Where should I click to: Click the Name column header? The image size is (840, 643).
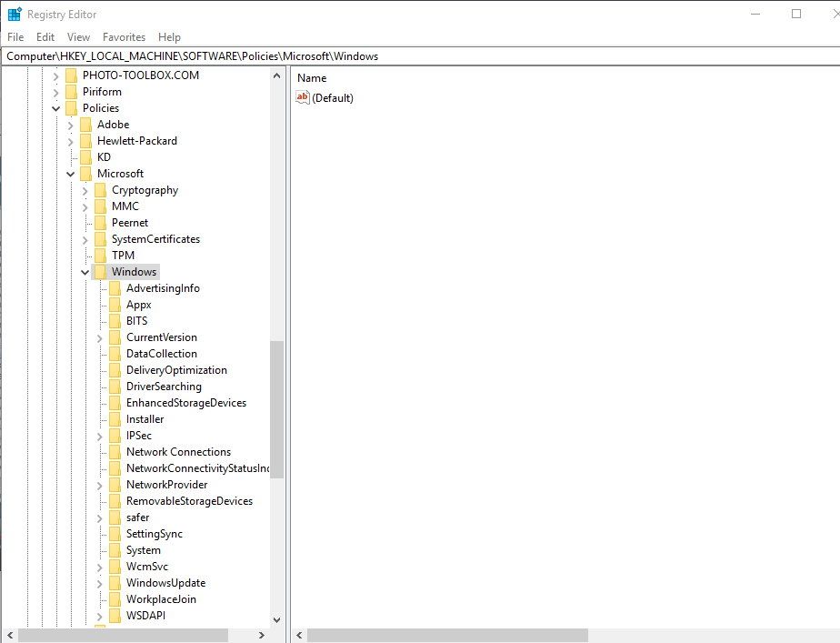[x=312, y=78]
